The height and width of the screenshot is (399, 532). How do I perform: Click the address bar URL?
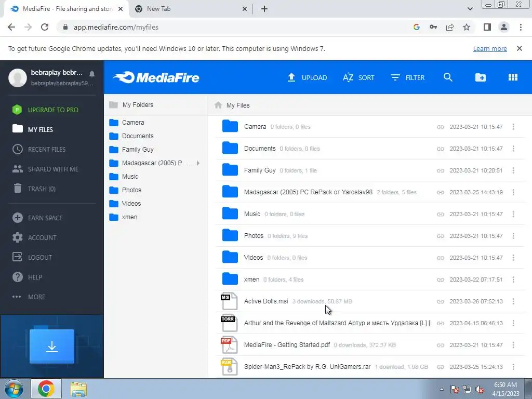click(x=116, y=27)
